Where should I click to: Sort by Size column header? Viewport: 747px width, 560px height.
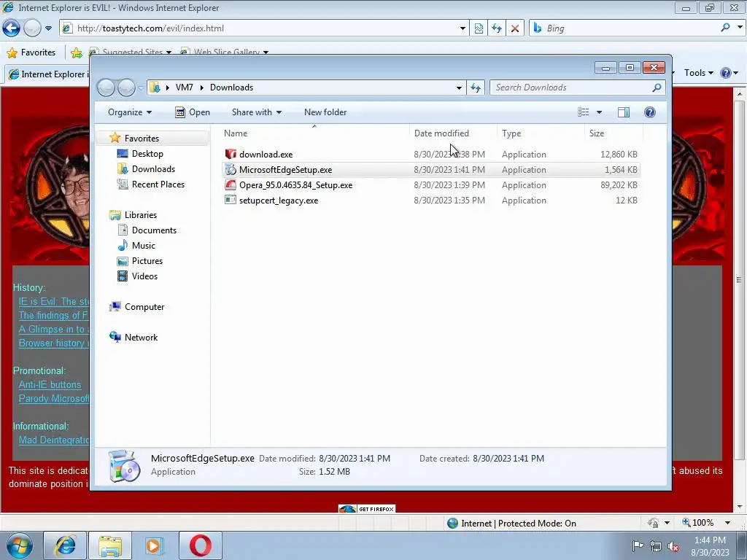pos(614,133)
